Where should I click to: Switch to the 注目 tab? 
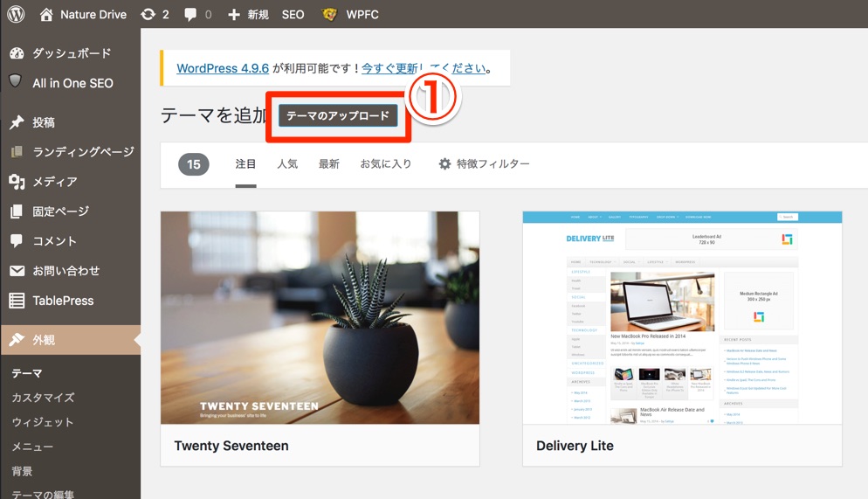245,164
